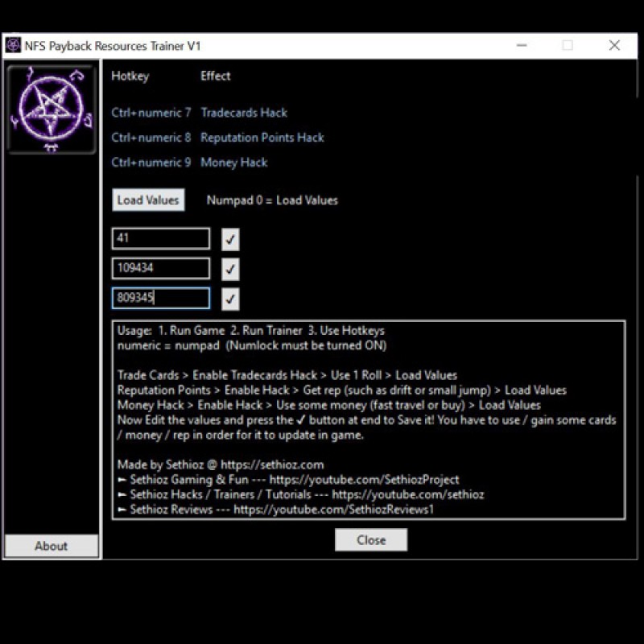Click the Trade Cards instruction line
The width and height of the screenshot is (644, 644).
click(287, 375)
